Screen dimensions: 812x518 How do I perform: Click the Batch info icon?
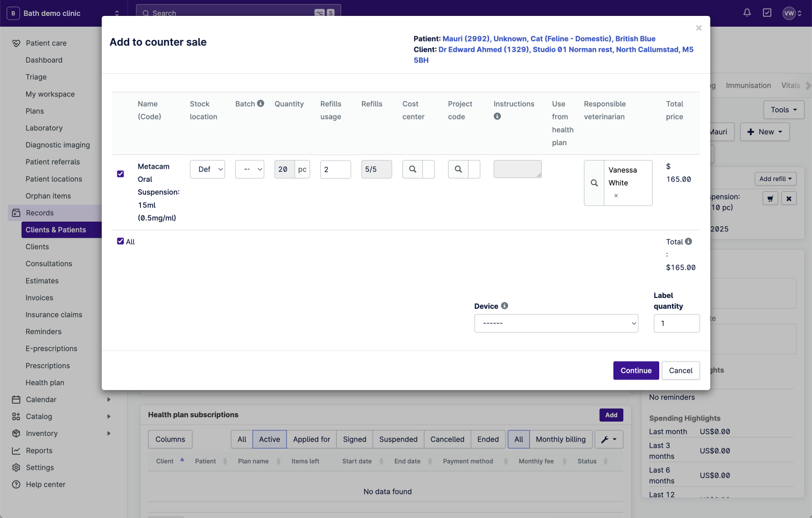[x=260, y=104]
